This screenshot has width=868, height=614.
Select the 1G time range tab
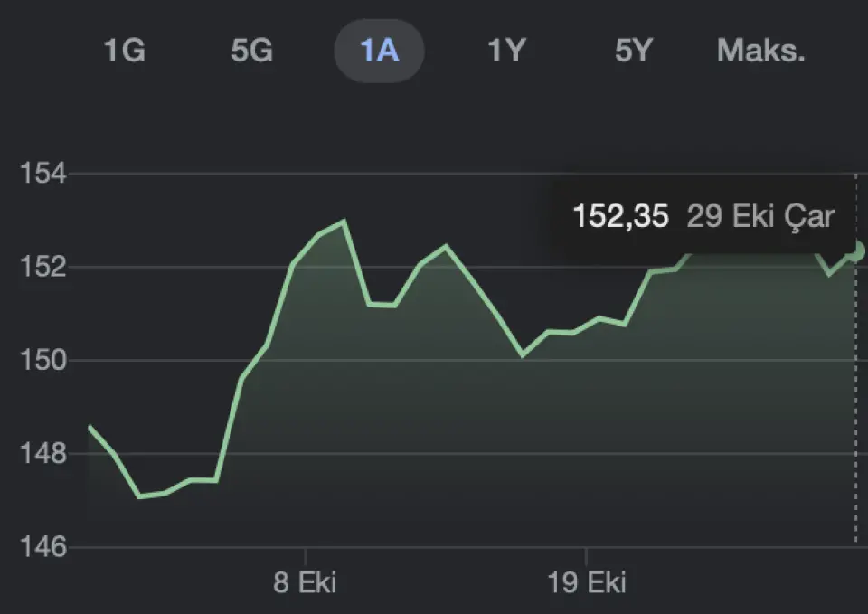[125, 52]
